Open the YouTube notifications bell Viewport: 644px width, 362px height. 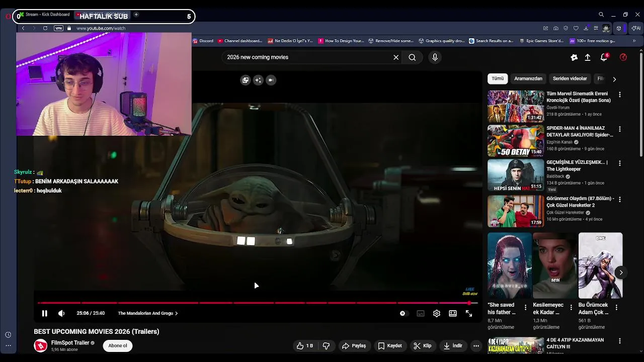pyautogui.click(x=604, y=57)
